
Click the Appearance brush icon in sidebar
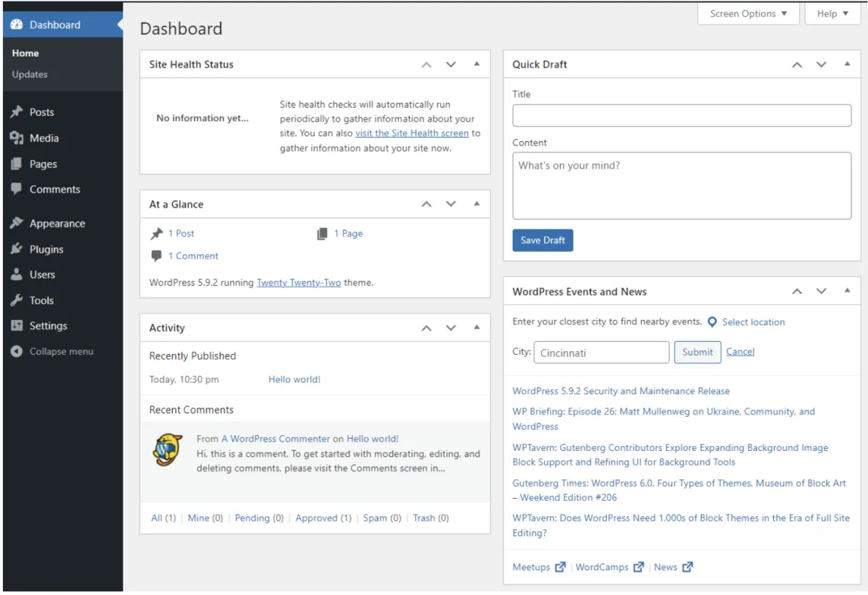coord(17,223)
